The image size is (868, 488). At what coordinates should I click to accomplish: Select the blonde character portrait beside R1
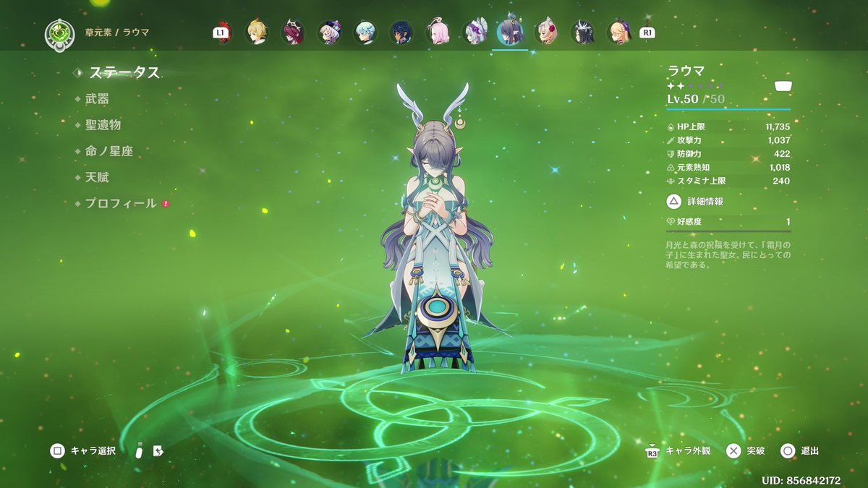tap(618, 33)
